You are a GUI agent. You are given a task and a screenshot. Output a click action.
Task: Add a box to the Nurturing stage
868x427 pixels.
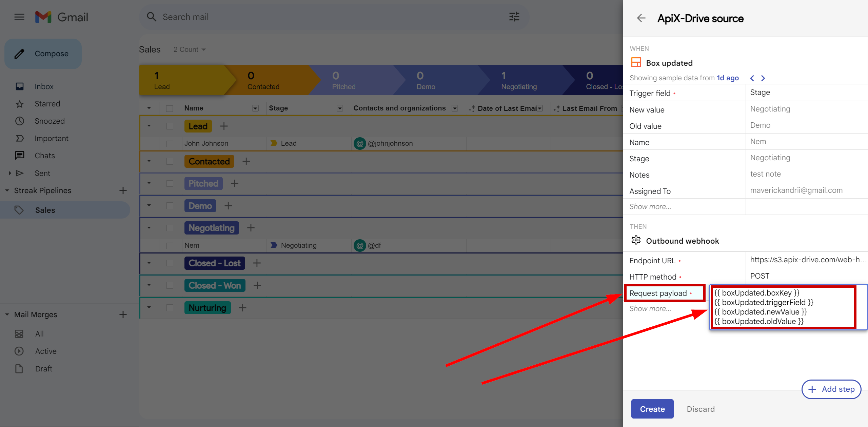coord(242,308)
